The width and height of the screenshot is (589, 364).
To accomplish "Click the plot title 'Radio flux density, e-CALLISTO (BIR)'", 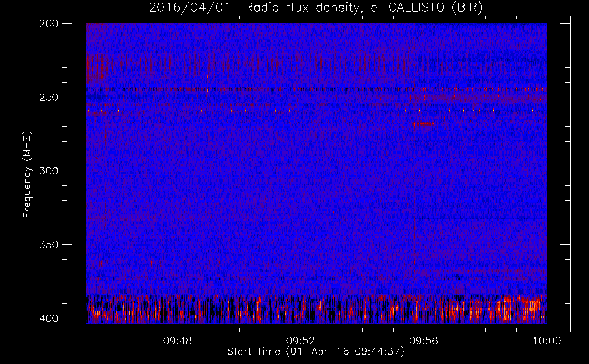I will click(x=364, y=7).
